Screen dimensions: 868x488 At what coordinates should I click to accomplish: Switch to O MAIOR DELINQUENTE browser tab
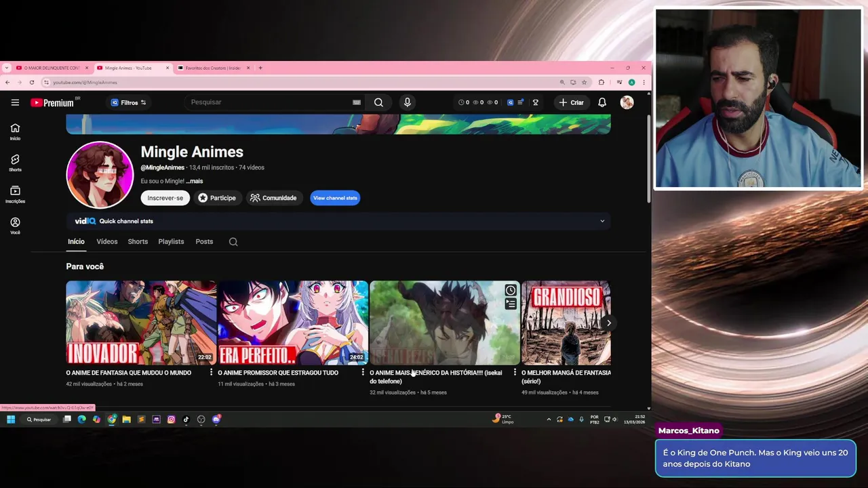[52, 68]
